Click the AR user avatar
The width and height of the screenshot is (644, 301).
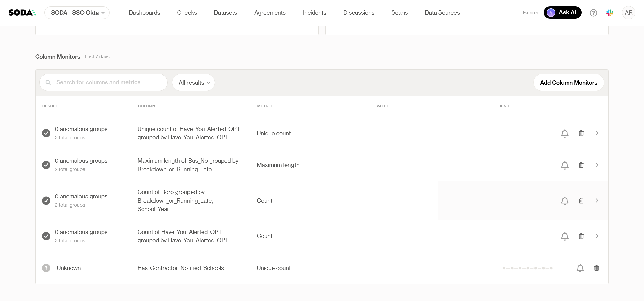pos(628,13)
